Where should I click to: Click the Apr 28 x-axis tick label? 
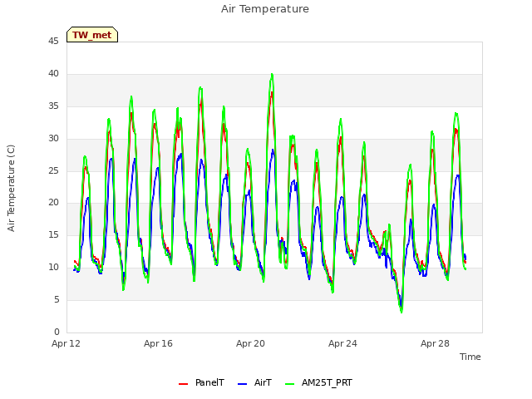click(x=435, y=343)
